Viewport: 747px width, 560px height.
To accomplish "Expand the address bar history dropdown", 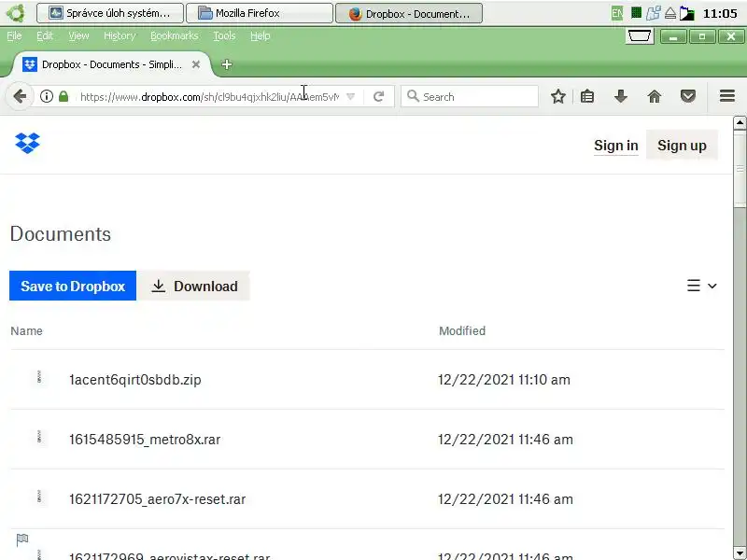I will [351, 97].
